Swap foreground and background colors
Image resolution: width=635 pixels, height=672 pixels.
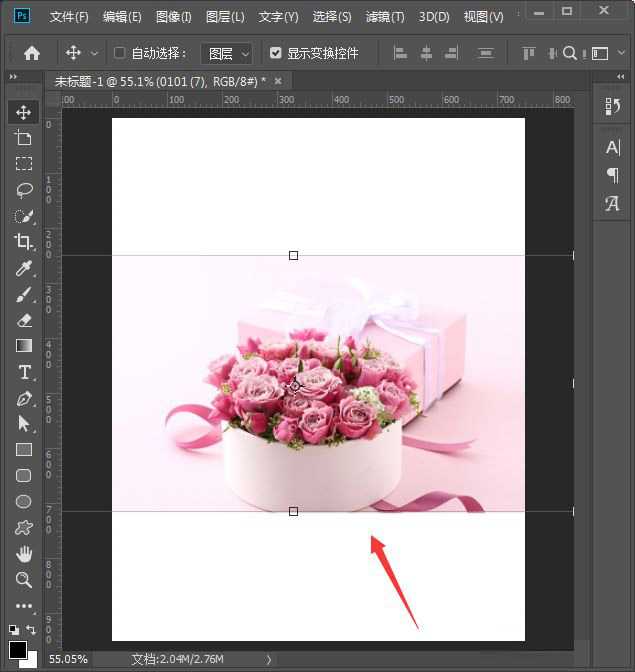(33, 630)
